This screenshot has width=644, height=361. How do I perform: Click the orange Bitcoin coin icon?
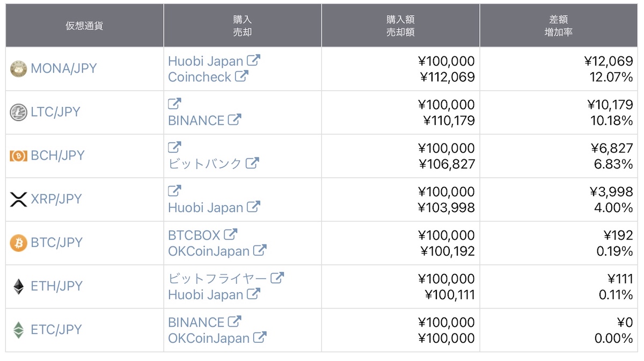tap(18, 243)
